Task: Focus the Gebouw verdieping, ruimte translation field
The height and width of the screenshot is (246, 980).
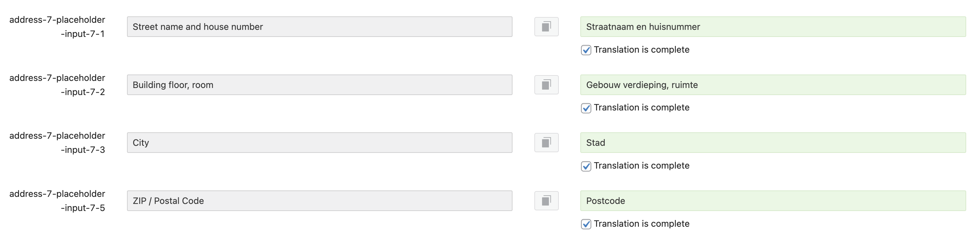Action: (x=773, y=85)
